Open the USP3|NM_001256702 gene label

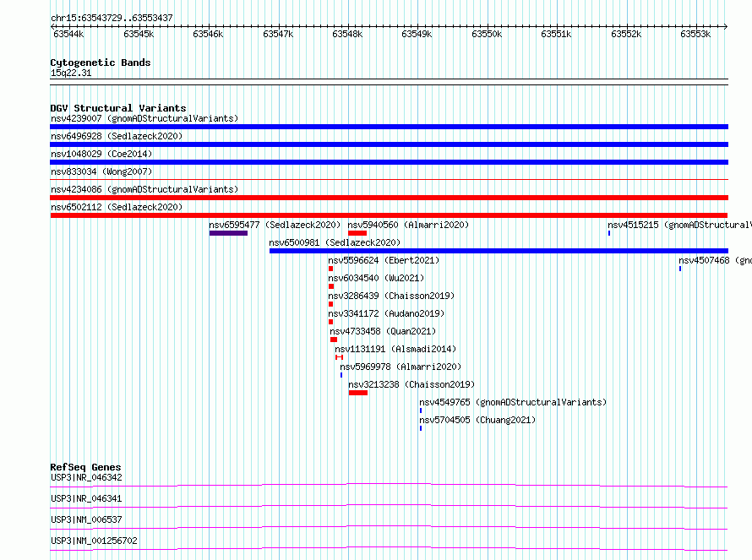pos(94,541)
